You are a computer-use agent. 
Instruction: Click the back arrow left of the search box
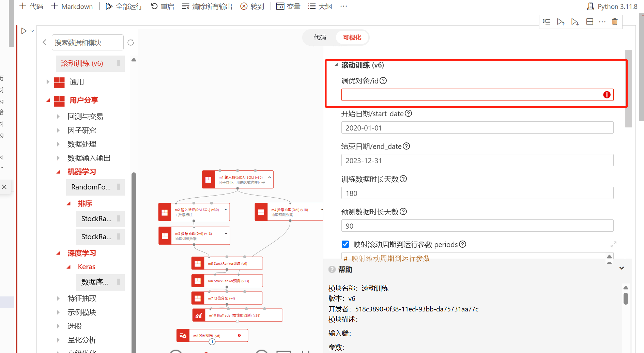(45, 42)
